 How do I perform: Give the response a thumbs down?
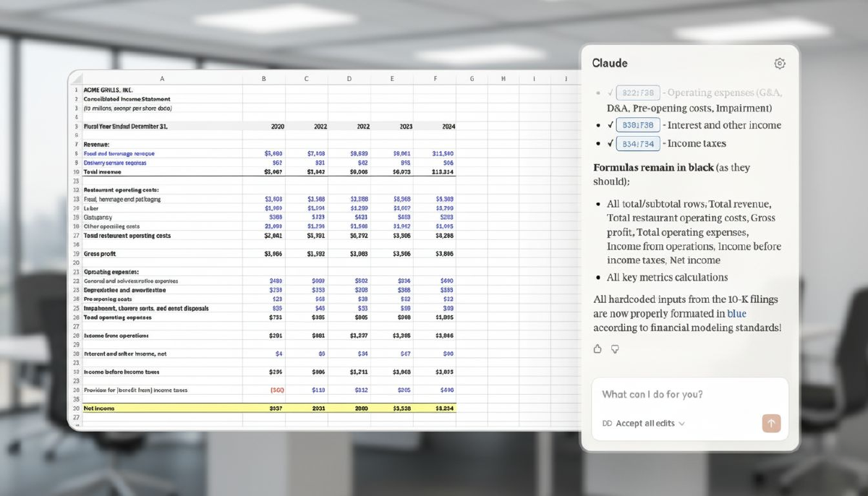pyautogui.click(x=615, y=349)
